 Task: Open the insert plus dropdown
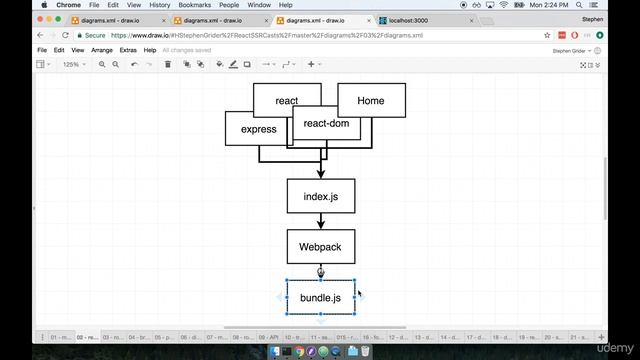(x=314, y=64)
